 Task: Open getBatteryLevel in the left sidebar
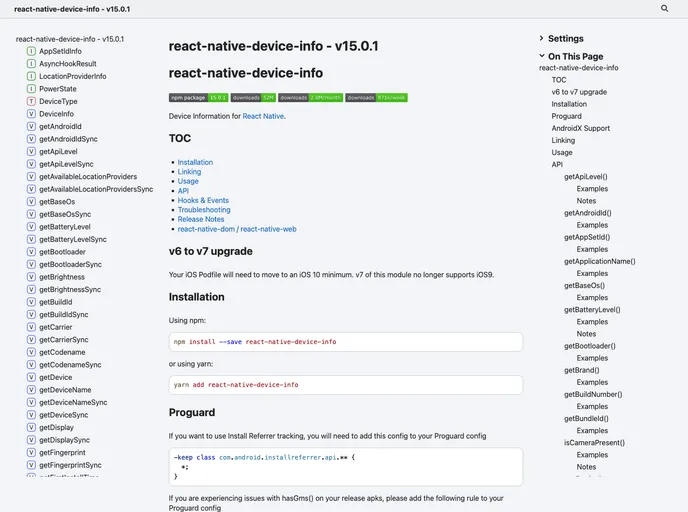64,227
